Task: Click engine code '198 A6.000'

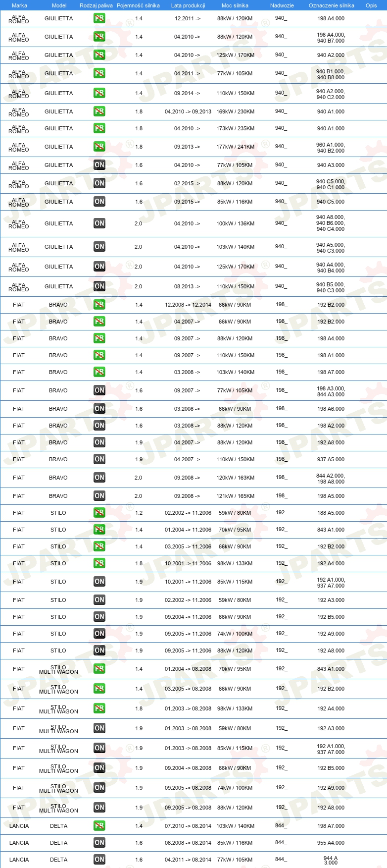Action: click(331, 409)
